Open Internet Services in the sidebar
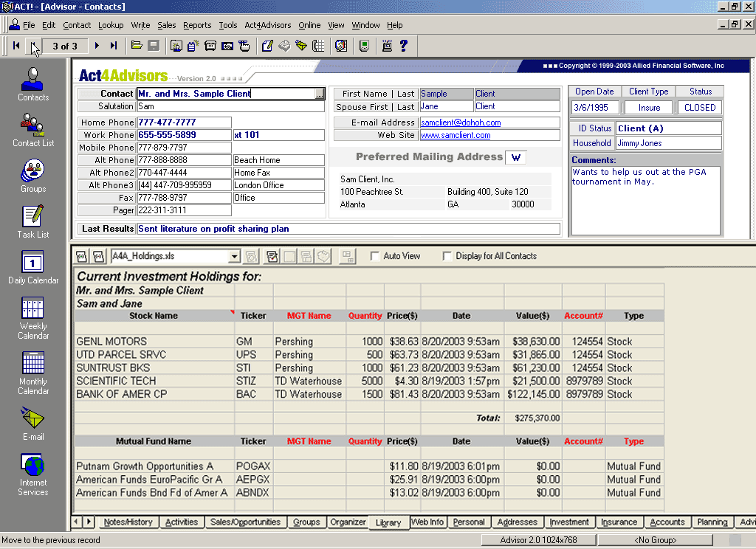This screenshot has height=549, width=756. 32,474
